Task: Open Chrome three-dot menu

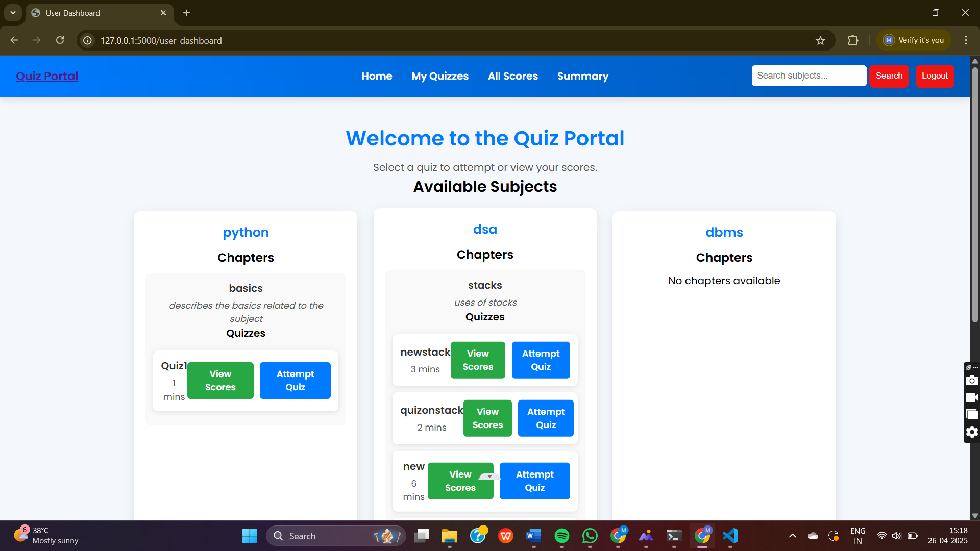Action: [x=966, y=40]
